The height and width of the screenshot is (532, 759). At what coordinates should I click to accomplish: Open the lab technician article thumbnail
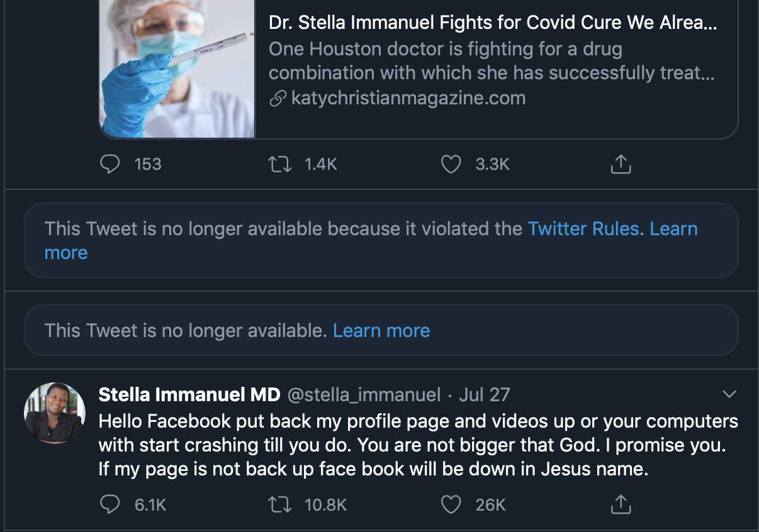click(x=177, y=68)
